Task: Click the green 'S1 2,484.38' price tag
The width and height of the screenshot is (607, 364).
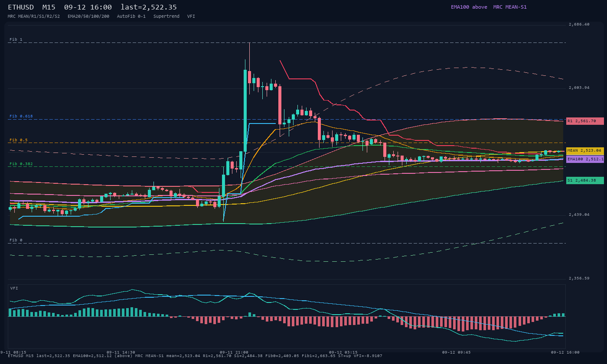Action: [585, 180]
